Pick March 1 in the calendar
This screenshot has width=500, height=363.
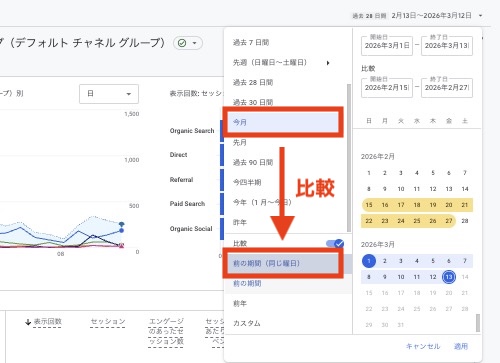pos(369,261)
